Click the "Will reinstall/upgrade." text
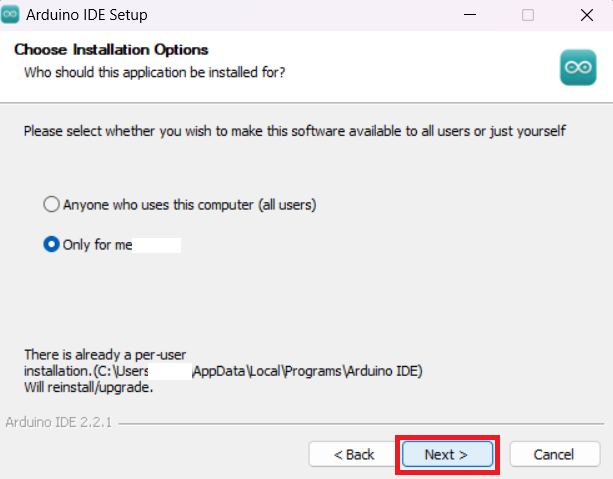Viewport: 613px width, 479px height. point(88,387)
